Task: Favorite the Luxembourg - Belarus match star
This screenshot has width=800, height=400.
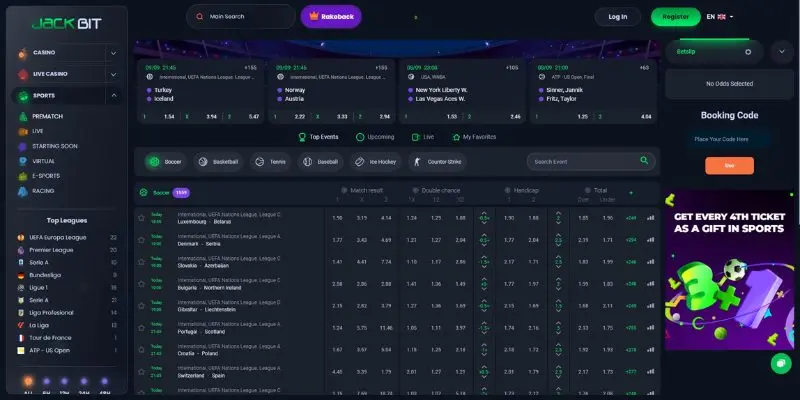Action: click(x=141, y=216)
